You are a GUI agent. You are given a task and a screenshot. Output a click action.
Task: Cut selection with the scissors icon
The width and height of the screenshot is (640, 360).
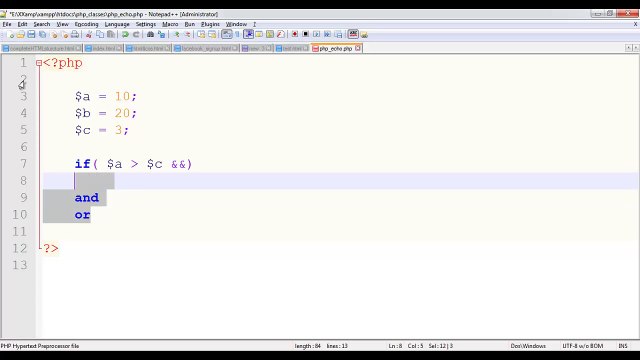point(89,35)
